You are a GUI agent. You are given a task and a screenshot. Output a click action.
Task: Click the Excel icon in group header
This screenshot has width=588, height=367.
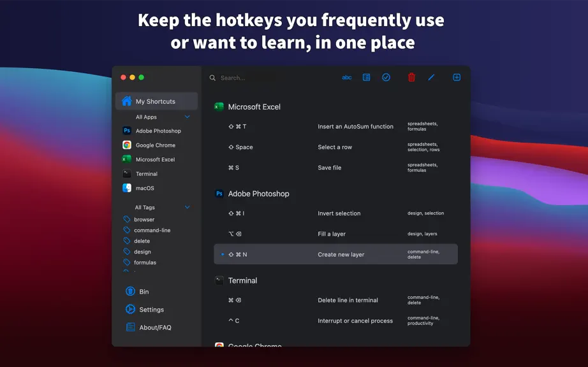219,107
